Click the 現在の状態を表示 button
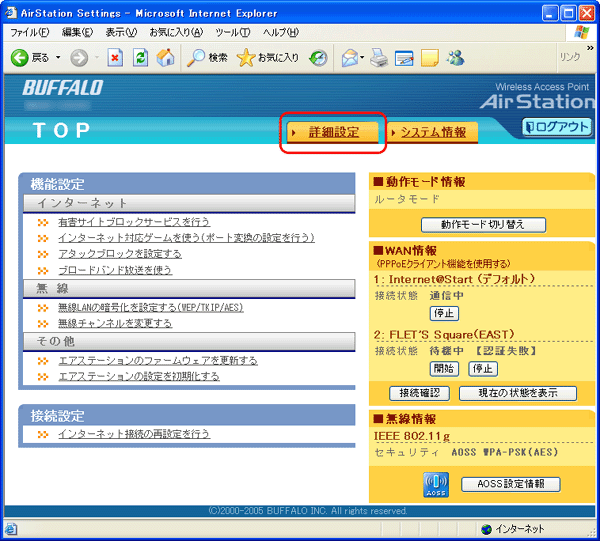 tap(518, 393)
